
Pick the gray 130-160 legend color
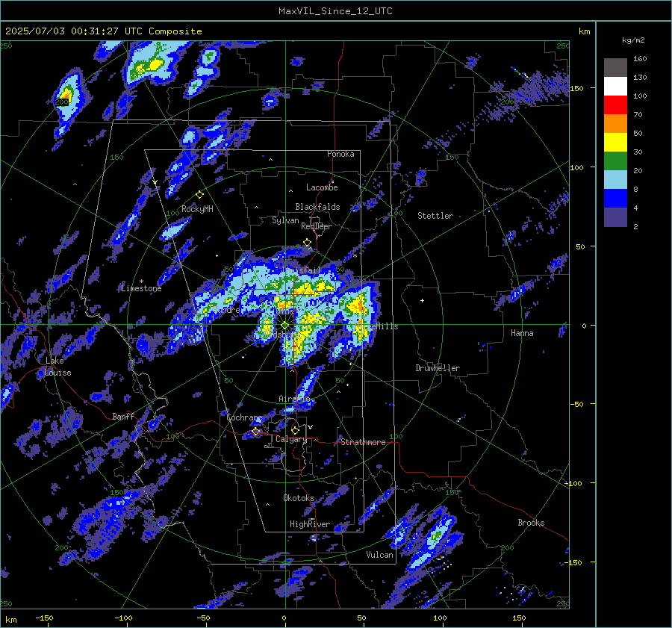coord(615,68)
